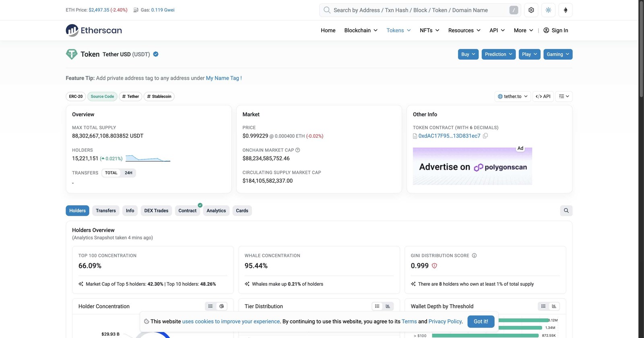Screen dimensions: 644x338
Task: Open the Advertise on polygonscan ad banner
Action: [x=473, y=166]
